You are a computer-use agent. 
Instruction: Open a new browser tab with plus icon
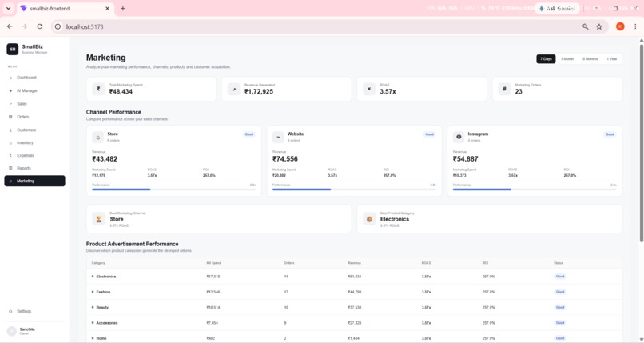point(123,8)
